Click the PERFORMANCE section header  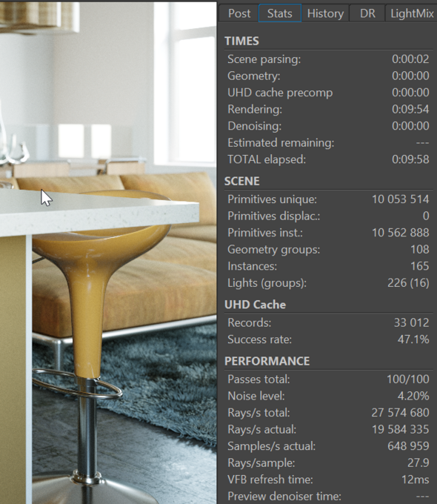[x=267, y=361]
